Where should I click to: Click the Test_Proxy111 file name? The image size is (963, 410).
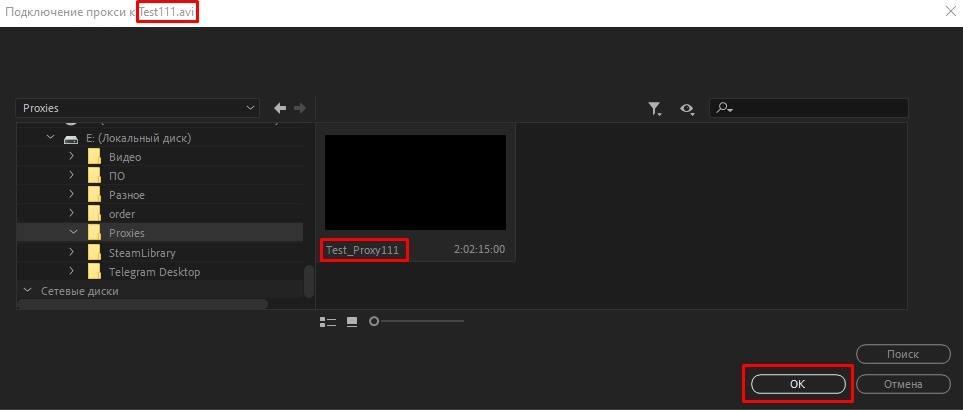(x=362, y=250)
